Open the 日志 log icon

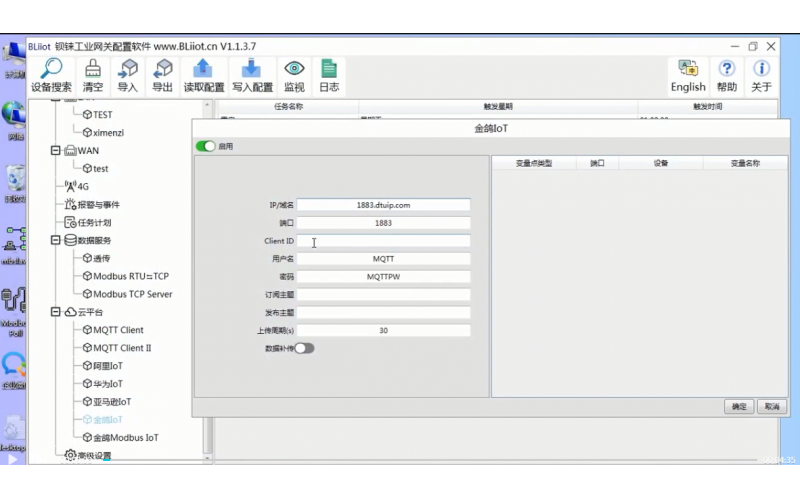[328, 69]
